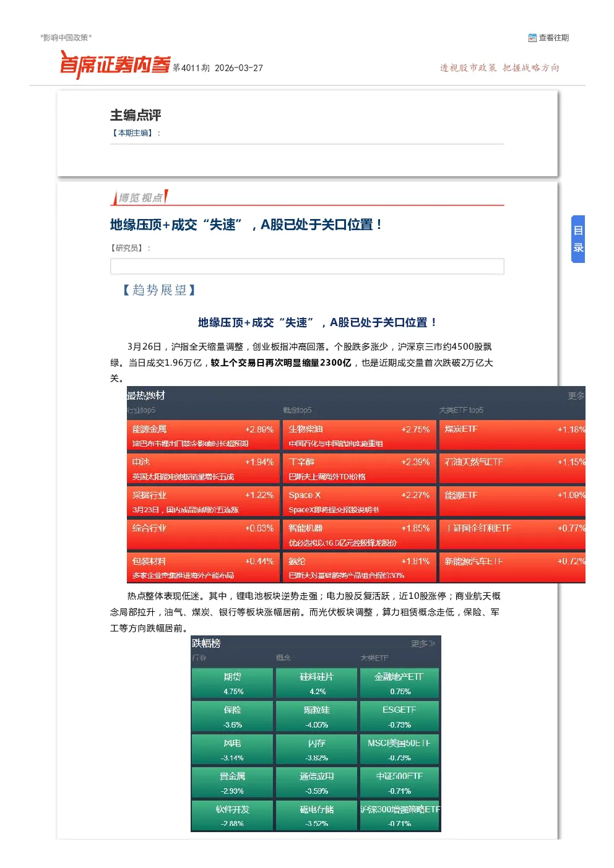Select the 主编点评 heading
Viewport: 614px width, 868px height.
(x=136, y=115)
